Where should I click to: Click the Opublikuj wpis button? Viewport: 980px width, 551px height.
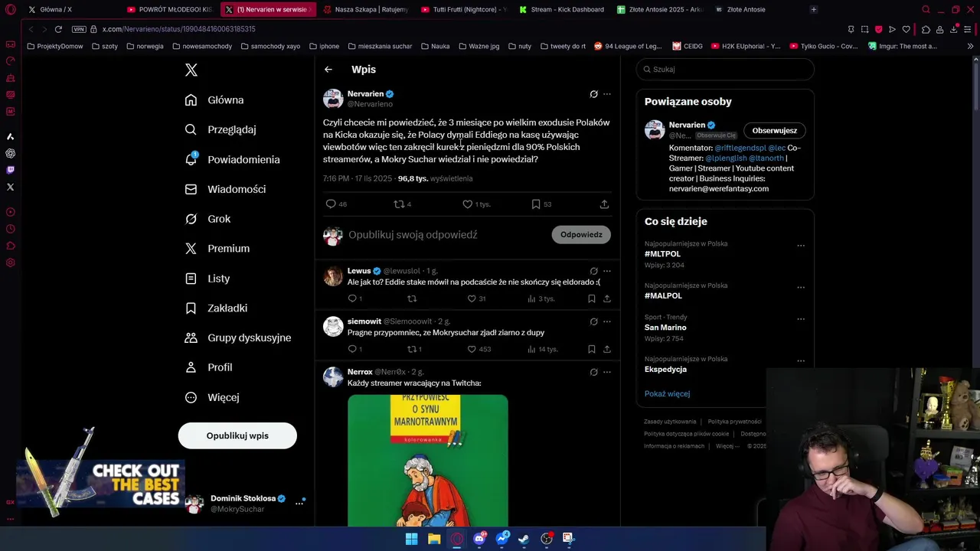tap(237, 435)
